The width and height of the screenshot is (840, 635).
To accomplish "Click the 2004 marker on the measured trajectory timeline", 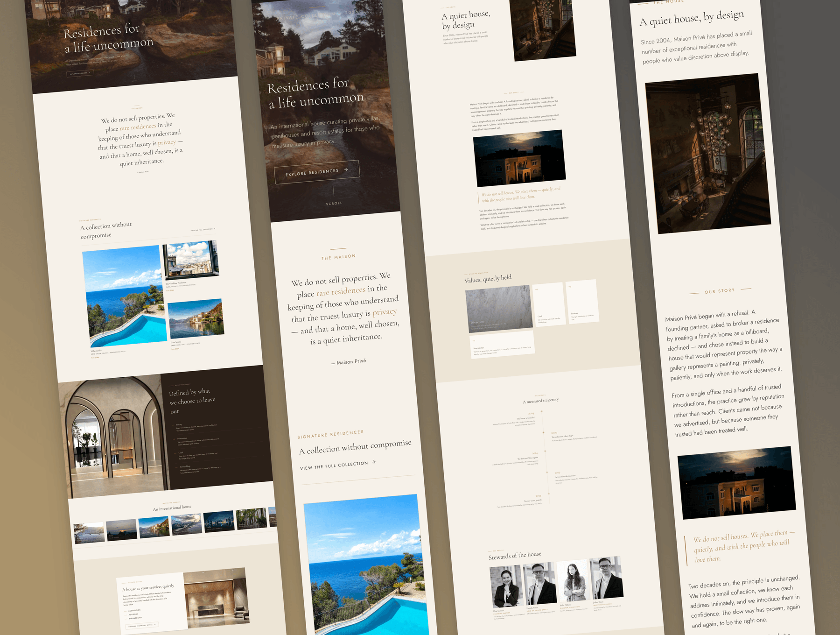I will click(541, 411).
